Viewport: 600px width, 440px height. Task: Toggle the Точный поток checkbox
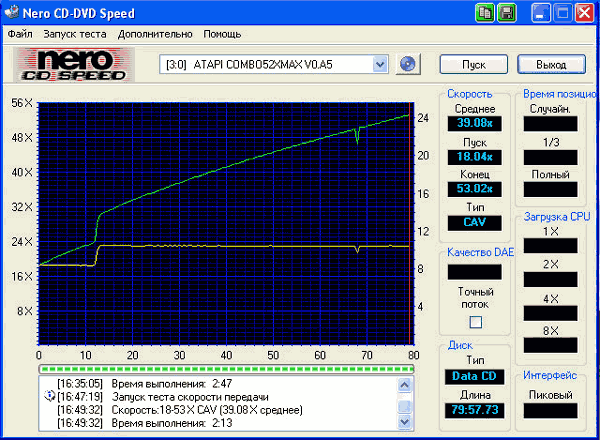pyautogui.click(x=476, y=322)
